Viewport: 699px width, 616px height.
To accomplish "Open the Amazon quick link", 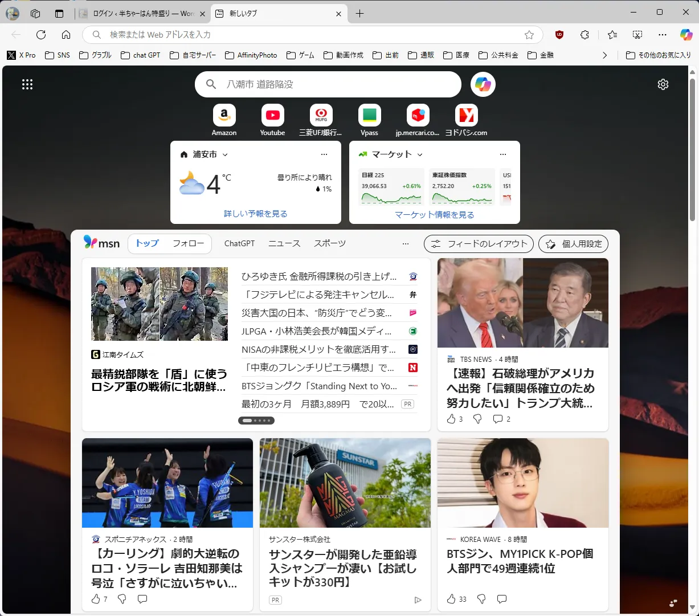I will coord(224,120).
